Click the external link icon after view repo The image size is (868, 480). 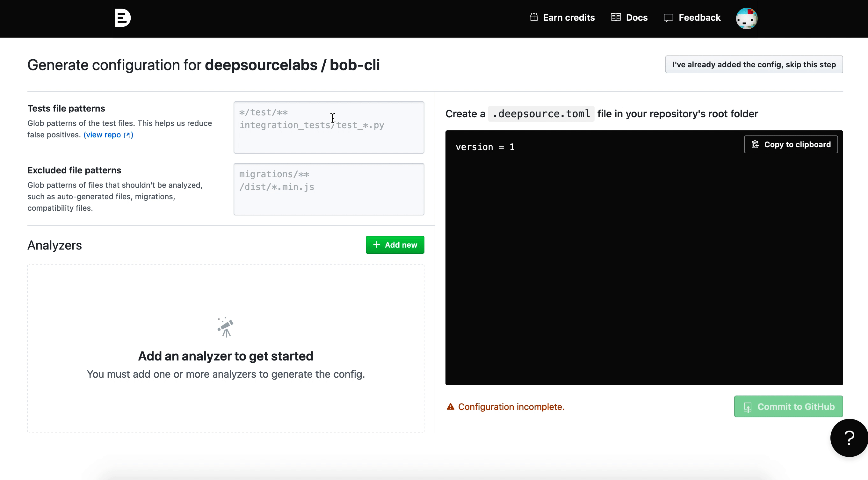[x=128, y=135]
